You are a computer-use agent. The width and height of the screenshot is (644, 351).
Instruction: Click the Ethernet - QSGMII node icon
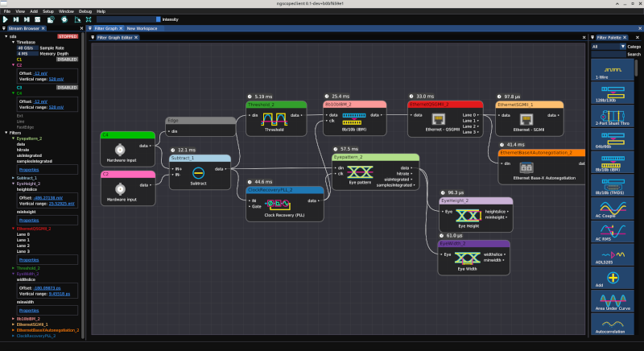tap(438, 119)
